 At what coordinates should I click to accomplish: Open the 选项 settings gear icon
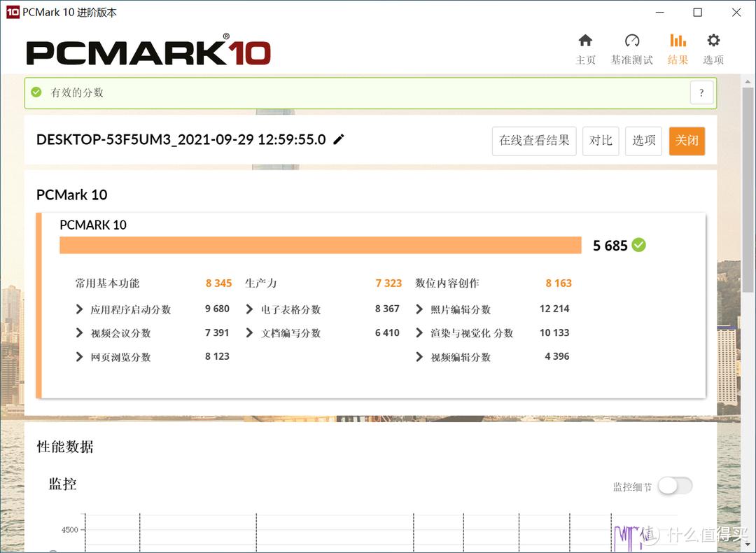point(713,42)
